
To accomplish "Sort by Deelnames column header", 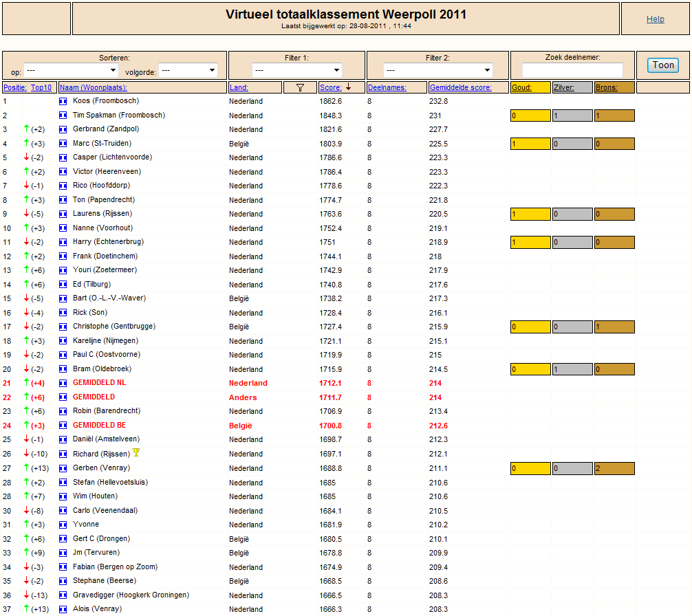I will 387,87.
